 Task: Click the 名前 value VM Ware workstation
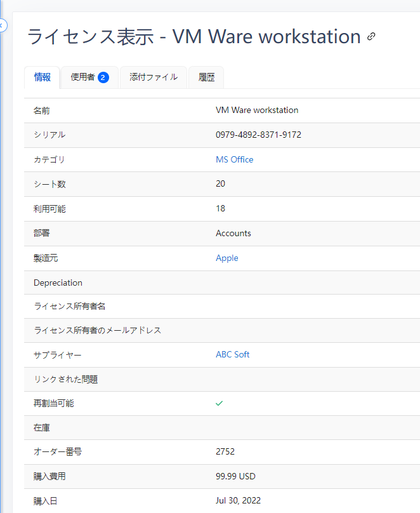click(257, 110)
